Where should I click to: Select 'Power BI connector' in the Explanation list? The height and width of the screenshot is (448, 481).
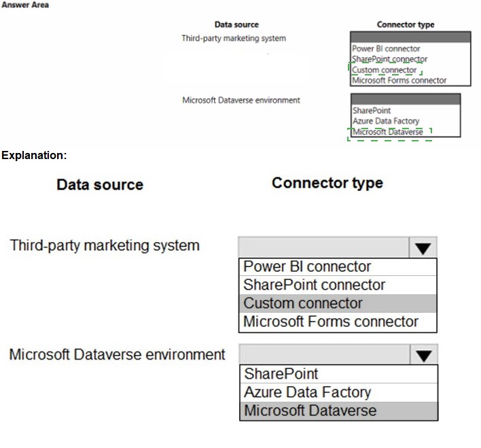pos(338,267)
